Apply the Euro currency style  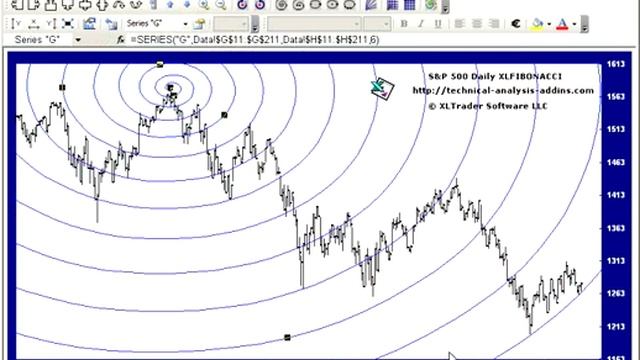516,24
